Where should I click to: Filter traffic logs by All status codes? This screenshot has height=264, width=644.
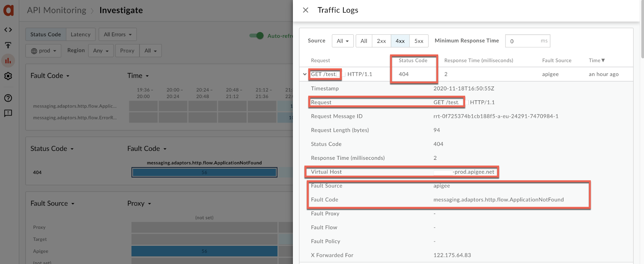(364, 41)
